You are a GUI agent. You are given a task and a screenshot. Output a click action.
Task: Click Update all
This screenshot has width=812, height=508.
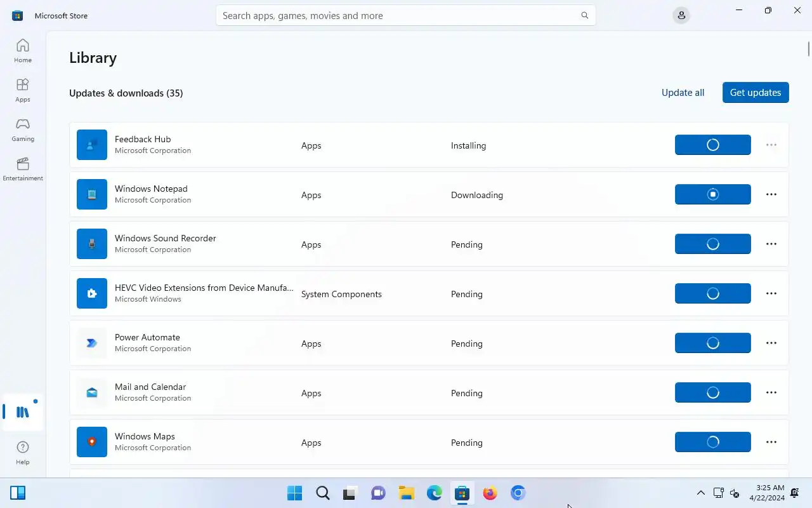(x=683, y=93)
